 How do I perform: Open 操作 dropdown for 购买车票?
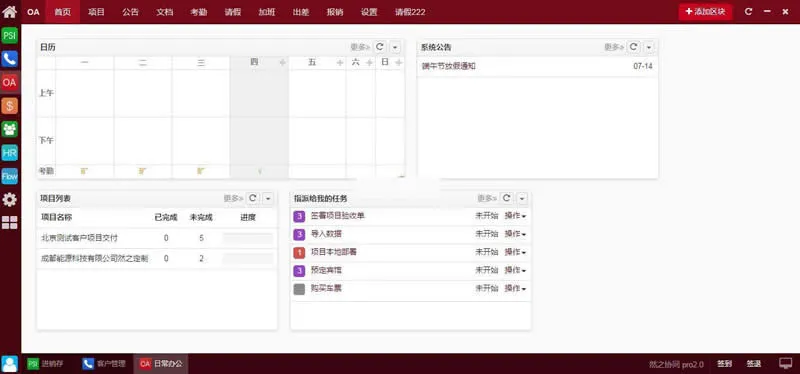point(515,288)
